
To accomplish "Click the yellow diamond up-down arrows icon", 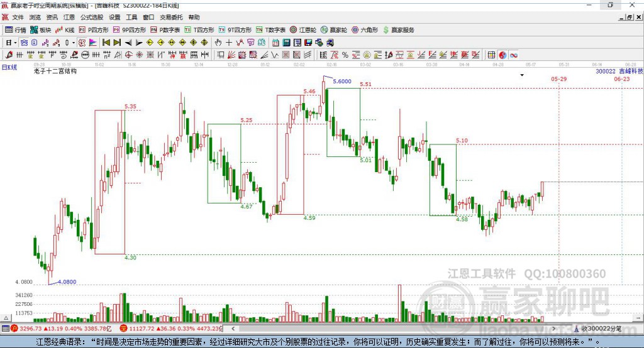I will 204,42.
